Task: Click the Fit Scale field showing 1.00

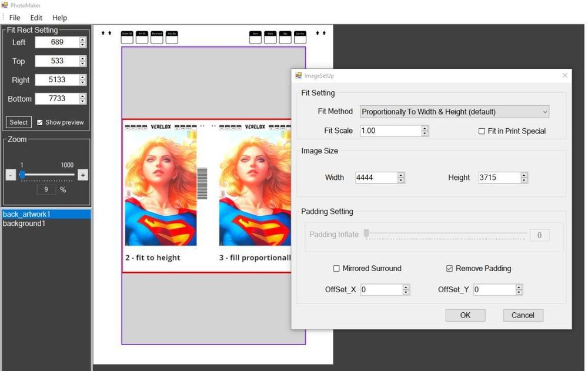Action: click(391, 131)
